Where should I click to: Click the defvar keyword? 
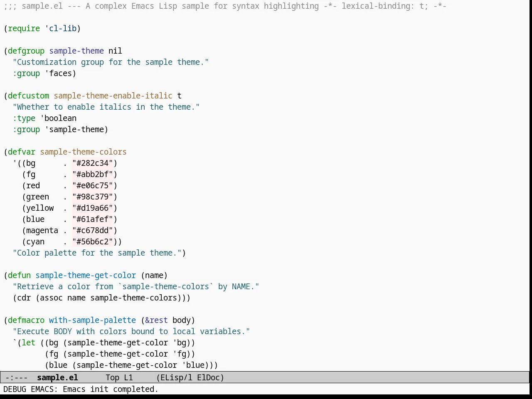click(x=22, y=152)
